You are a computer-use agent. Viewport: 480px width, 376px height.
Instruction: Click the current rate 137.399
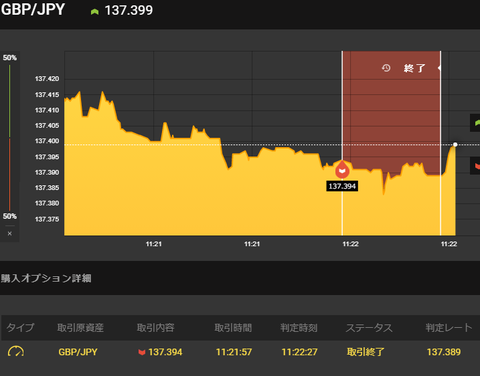point(129,10)
